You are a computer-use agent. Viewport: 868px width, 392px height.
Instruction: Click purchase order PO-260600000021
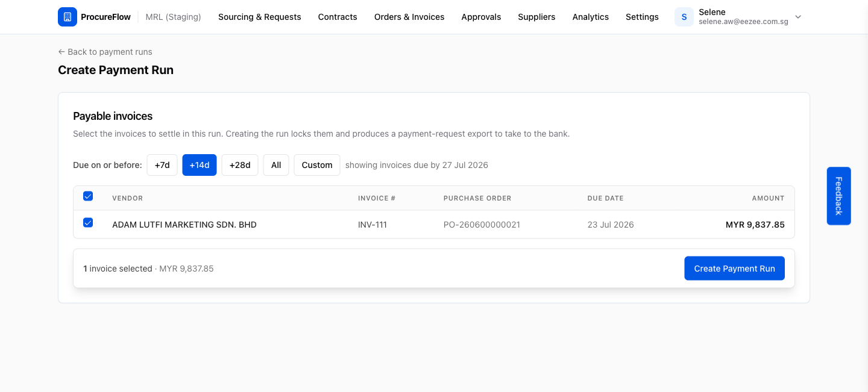[482, 225]
